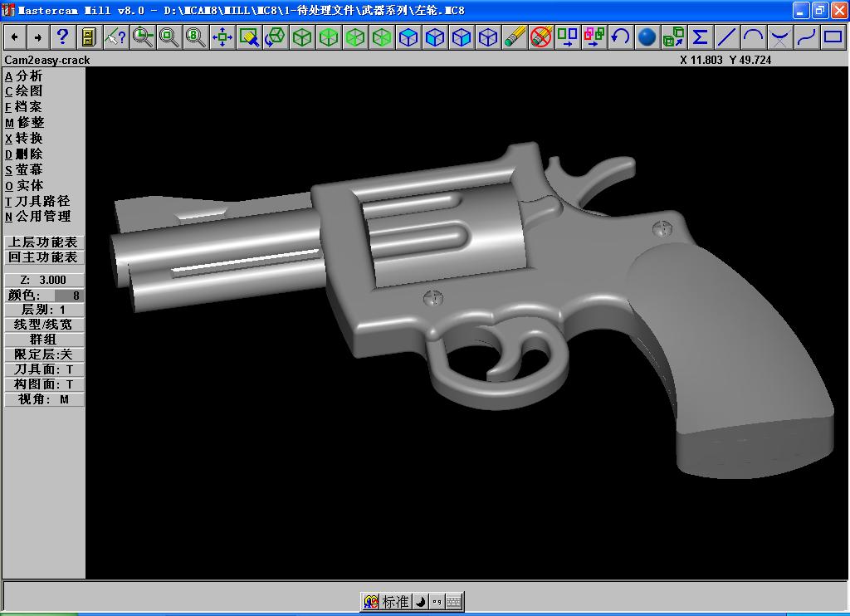Click the 群组 groups button
This screenshot has height=616, width=850.
point(44,340)
